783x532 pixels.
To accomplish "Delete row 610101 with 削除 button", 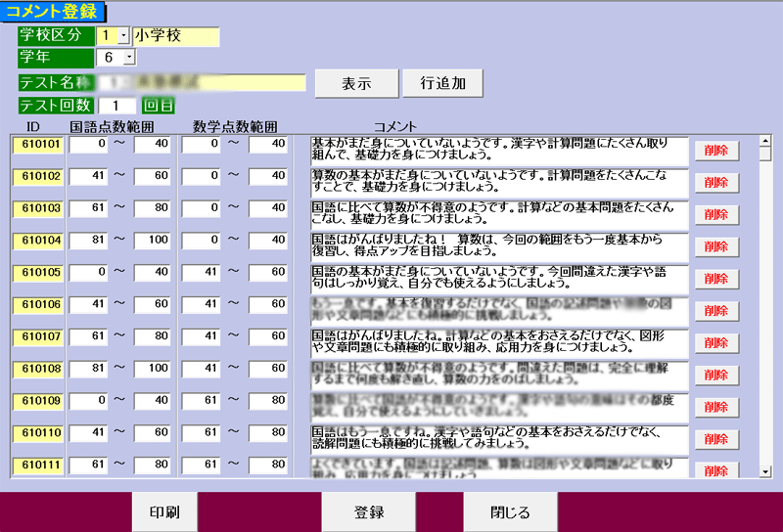I will click(x=716, y=151).
